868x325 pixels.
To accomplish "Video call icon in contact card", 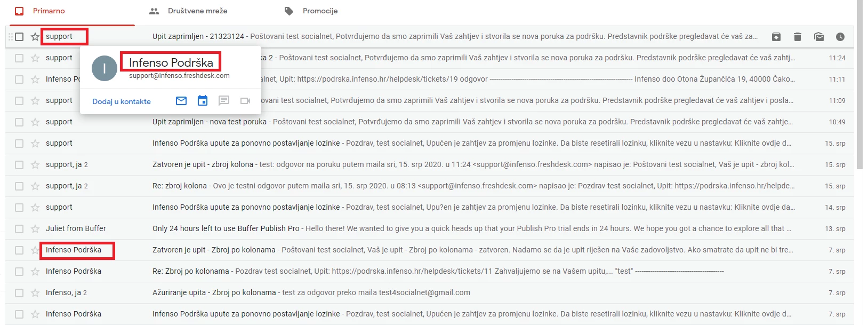I will tap(245, 101).
